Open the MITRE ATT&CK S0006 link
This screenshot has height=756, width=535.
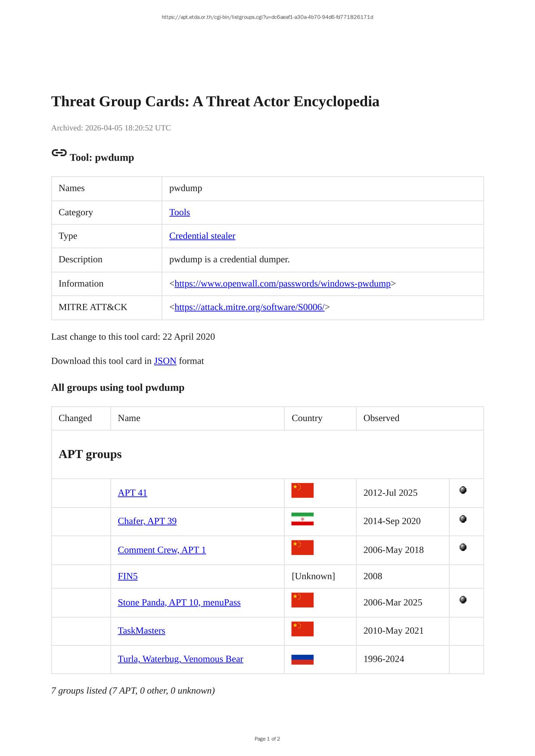pos(249,307)
